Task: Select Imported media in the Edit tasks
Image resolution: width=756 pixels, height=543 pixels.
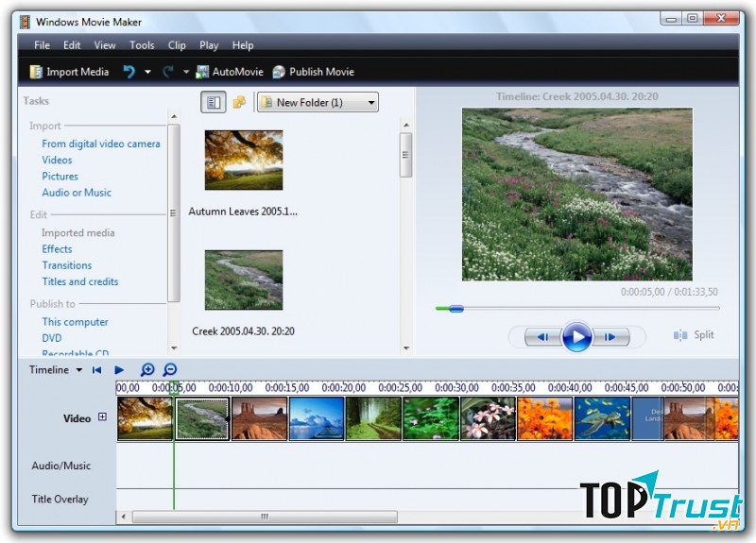Action: (78, 232)
